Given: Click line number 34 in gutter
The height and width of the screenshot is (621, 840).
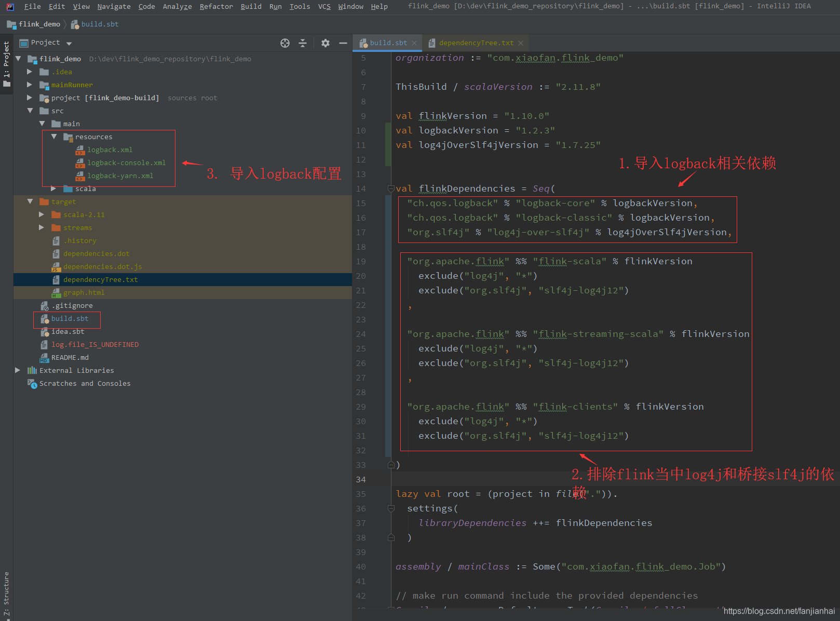Looking at the screenshot, I should [361, 480].
